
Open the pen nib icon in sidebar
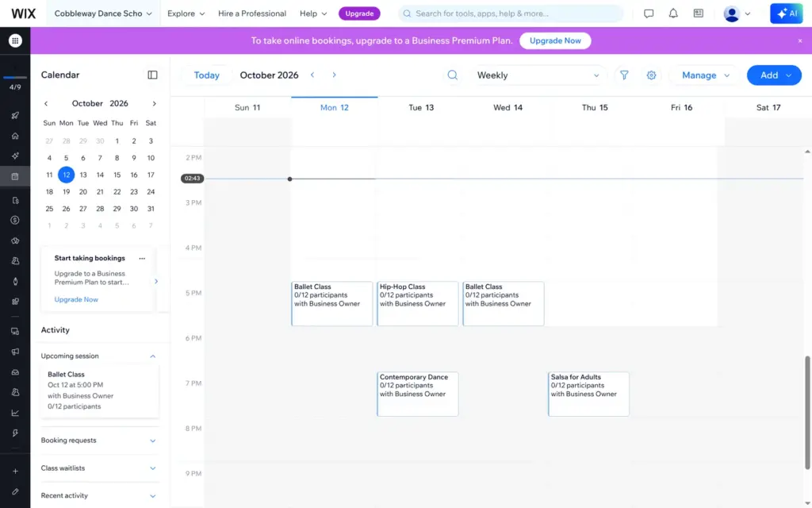(x=15, y=282)
